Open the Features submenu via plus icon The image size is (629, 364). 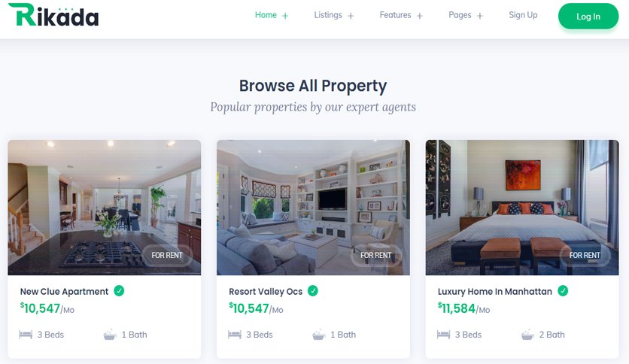(x=420, y=16)
